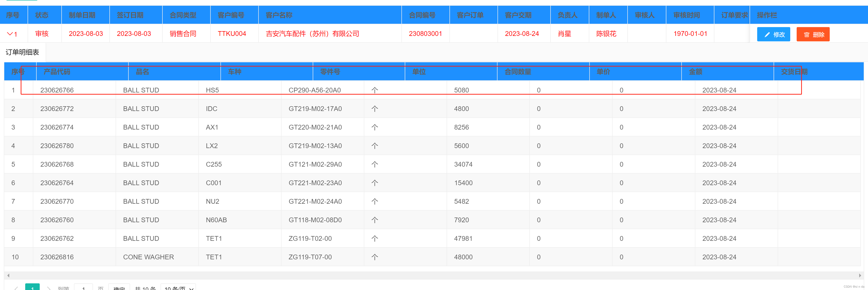The height and width of the screenshot is (290, 868).
Task: Click the 删除 delete button
Action: [813, 34]
